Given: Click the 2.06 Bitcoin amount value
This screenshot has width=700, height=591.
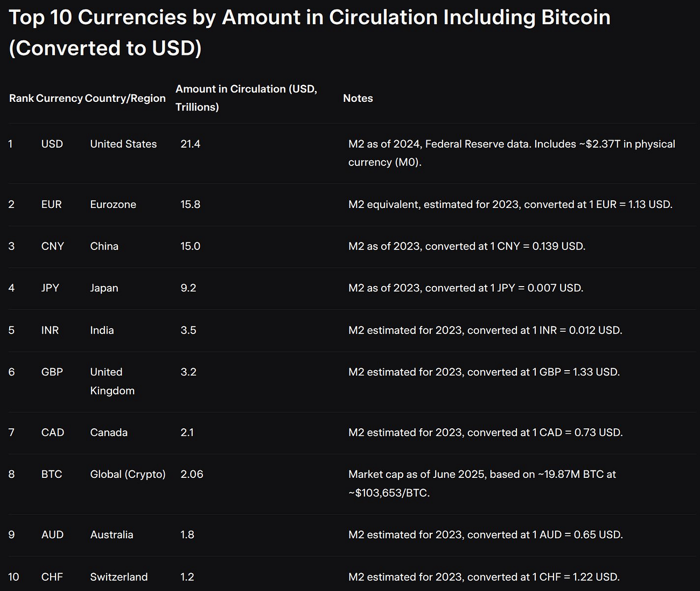Looking at the screenshot, I should coord(192,474).
